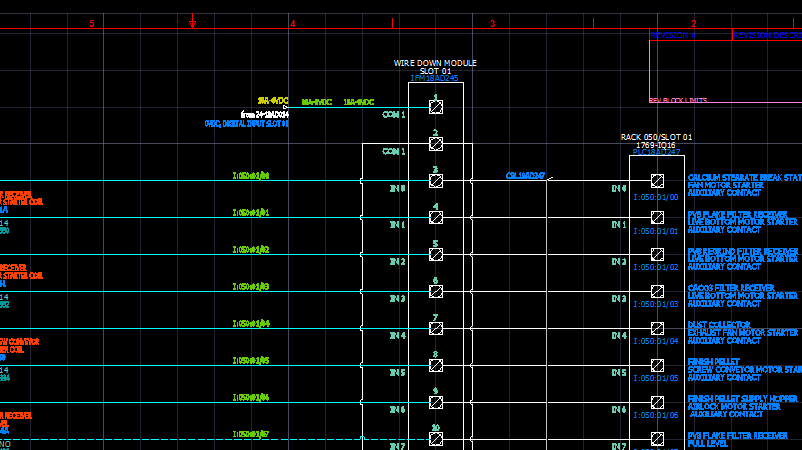
Task: Click the REV BLOCK LIMITS label
Action: pyautogui.click(x=678, y=100)
